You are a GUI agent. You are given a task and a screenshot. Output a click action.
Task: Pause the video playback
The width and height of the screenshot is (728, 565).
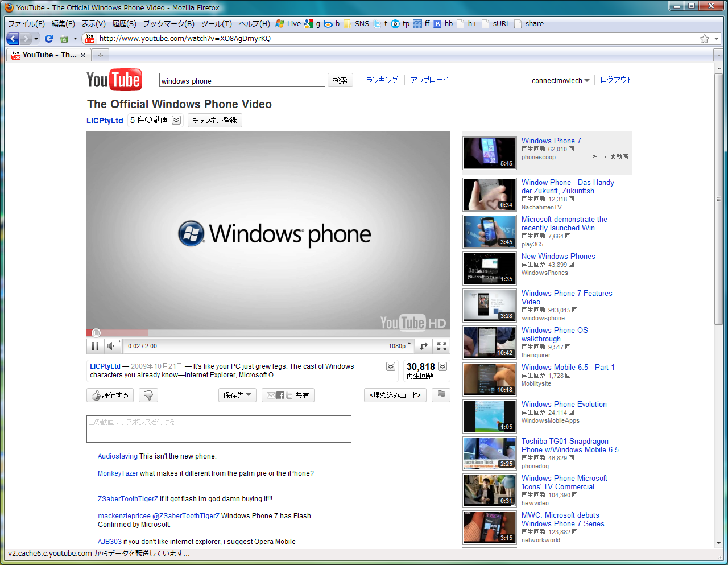95,346
